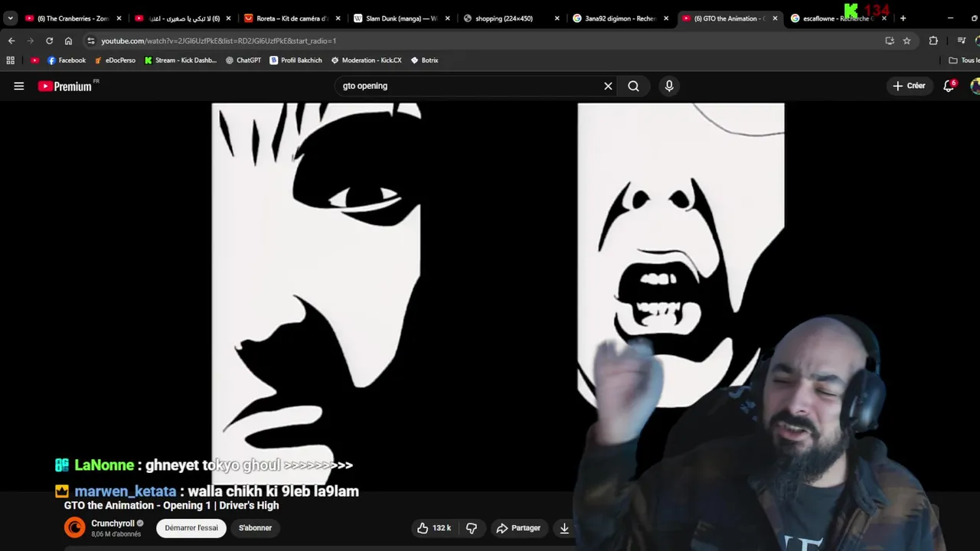Go to YouTube Premium home logo
This screenshot has width=980, height=551.
point(66,86)
